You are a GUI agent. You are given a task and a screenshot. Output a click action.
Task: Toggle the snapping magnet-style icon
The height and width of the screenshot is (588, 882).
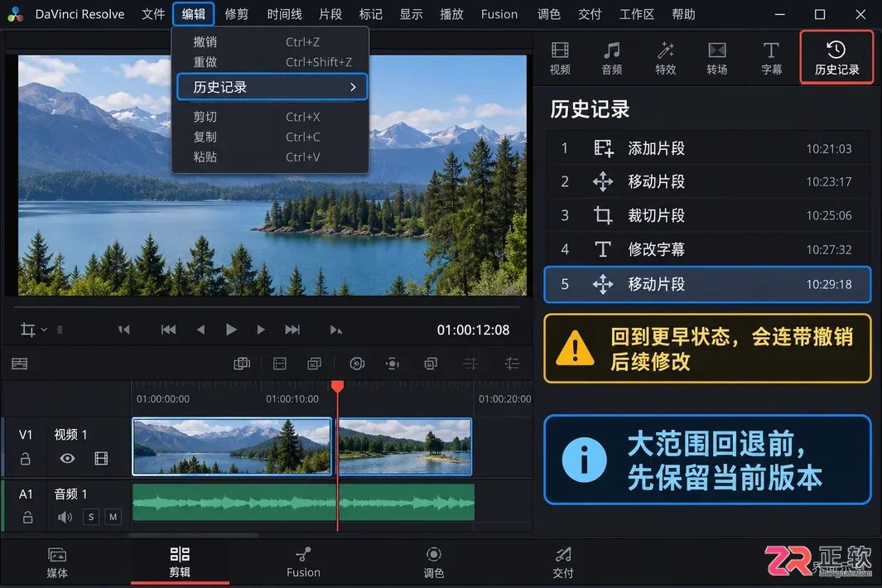(357, 364)
